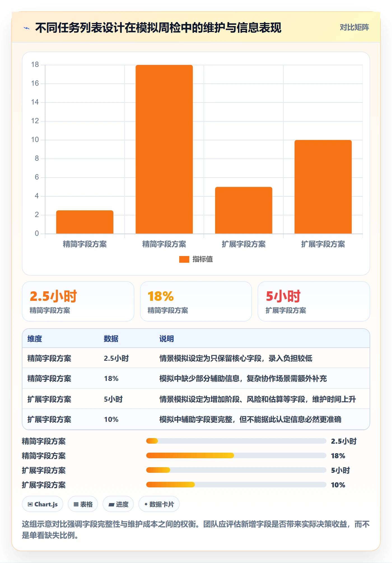Click the title 不同任务列表设计在模拟周检中的维护与信息表现
The width and height of the screenshot is (392, 563).
click(158, 28)
